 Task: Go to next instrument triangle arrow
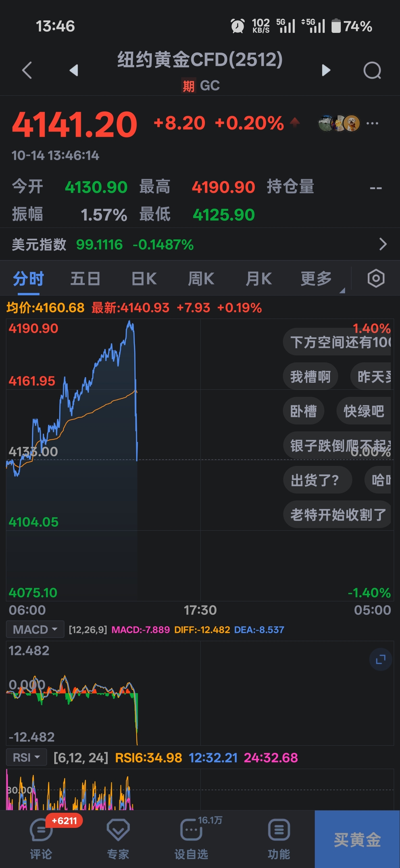coord(326,70)
